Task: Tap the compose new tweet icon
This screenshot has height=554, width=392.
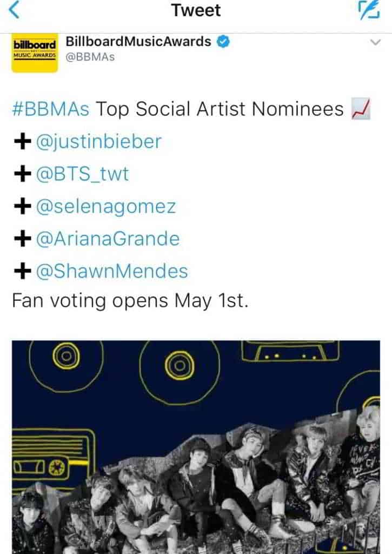Action: pyautogui.click(x=370, y=10)
